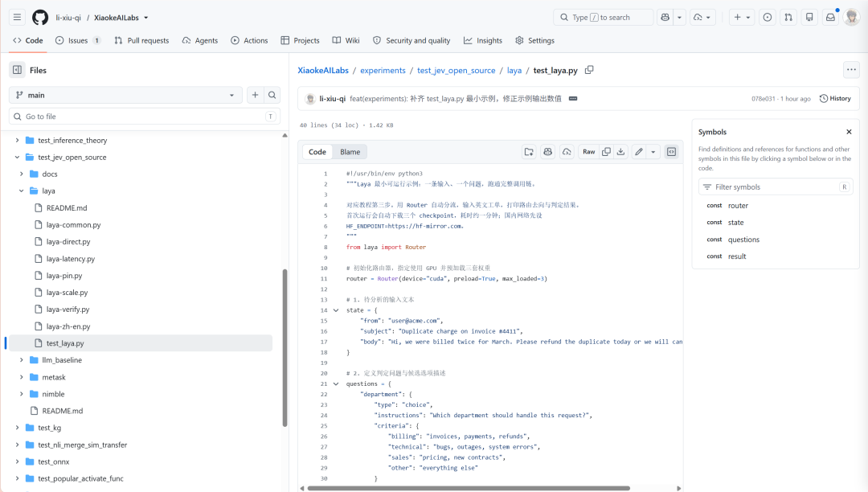The image size is (868, 492).
Task: Jump to the router symbol
Action: point(738,205)
